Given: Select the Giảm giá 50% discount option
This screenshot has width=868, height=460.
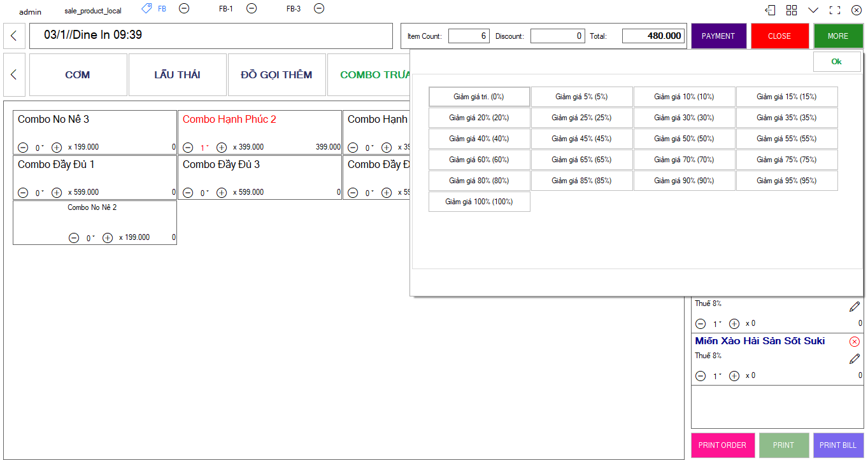Looking at the screenshot, I should (684, 139).
